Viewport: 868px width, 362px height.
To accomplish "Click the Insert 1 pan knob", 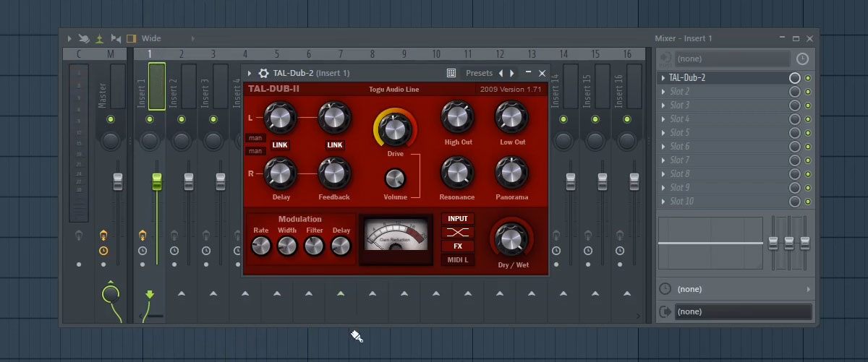I will coord(150,140).
